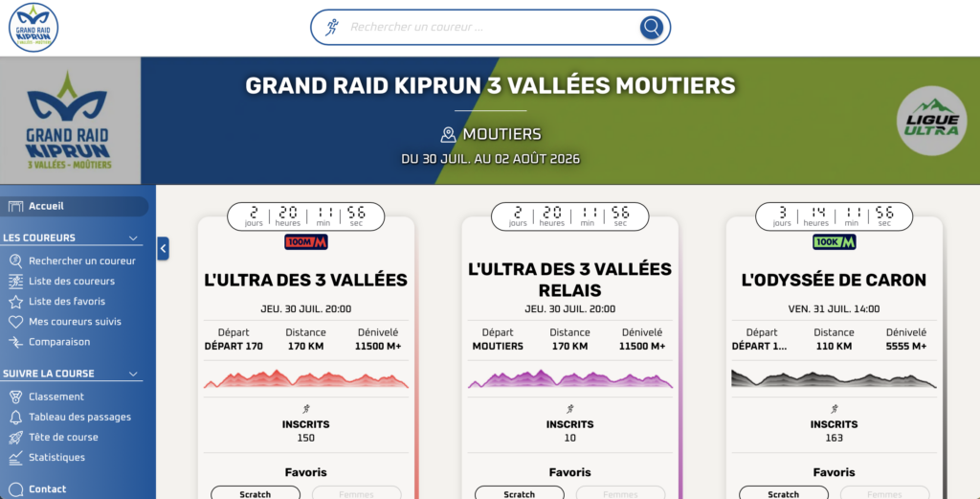
Task: Click the Accueil arch icon
Action: 15,206
